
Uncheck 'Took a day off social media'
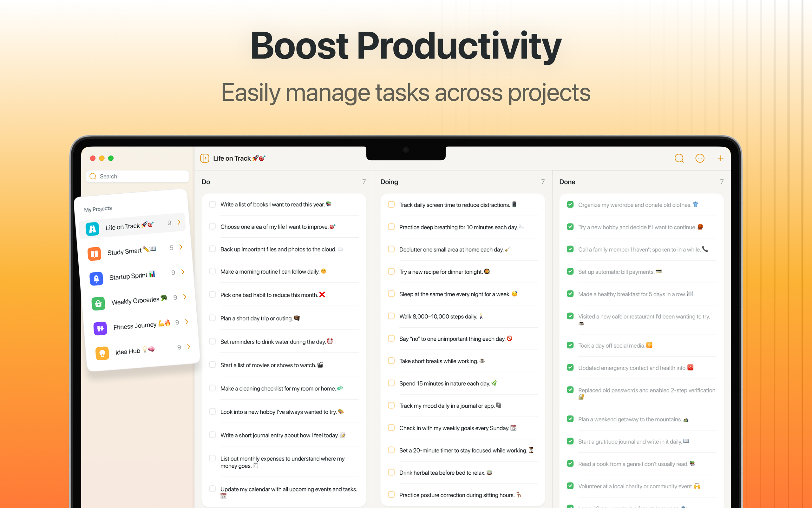coord(570,345)
